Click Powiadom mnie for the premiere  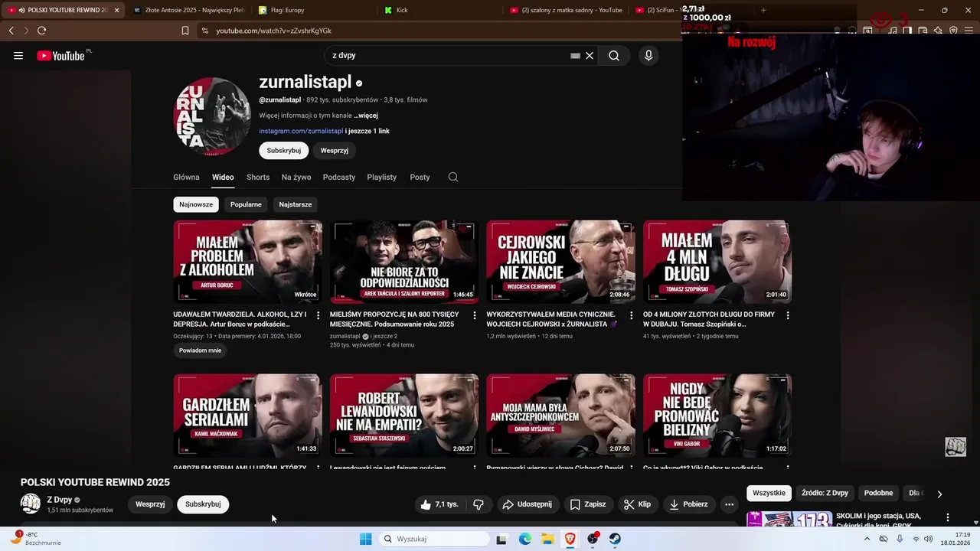point(201,350)
